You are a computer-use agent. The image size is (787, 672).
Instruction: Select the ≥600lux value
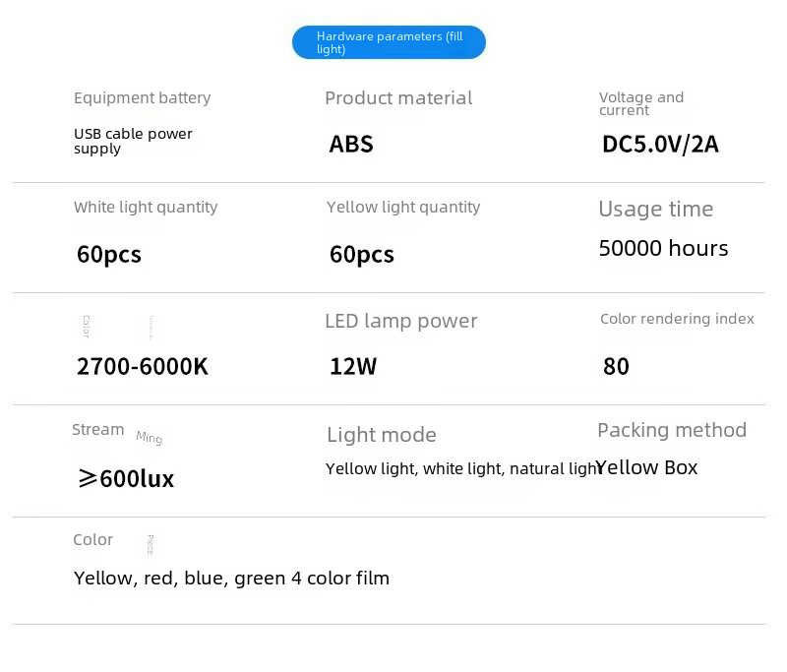pyautogui.click(x=126, y=479)
